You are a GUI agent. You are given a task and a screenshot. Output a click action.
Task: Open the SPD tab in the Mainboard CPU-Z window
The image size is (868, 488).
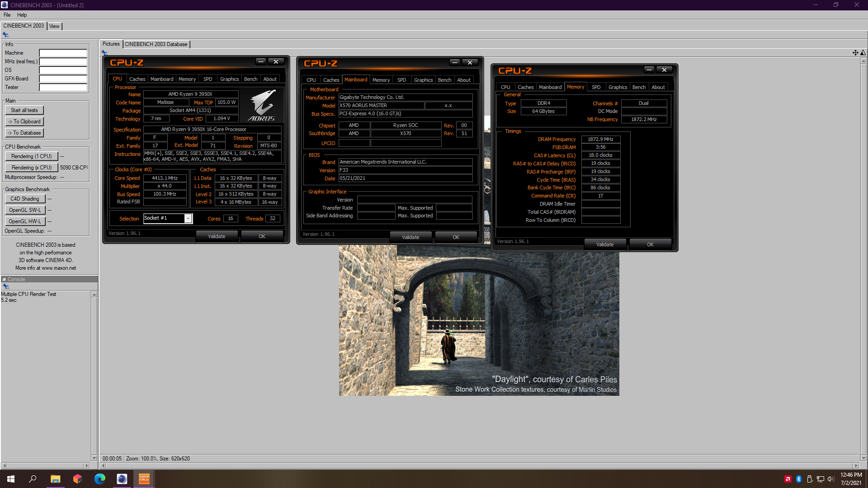pyautogui.click(x=402, y=80)
